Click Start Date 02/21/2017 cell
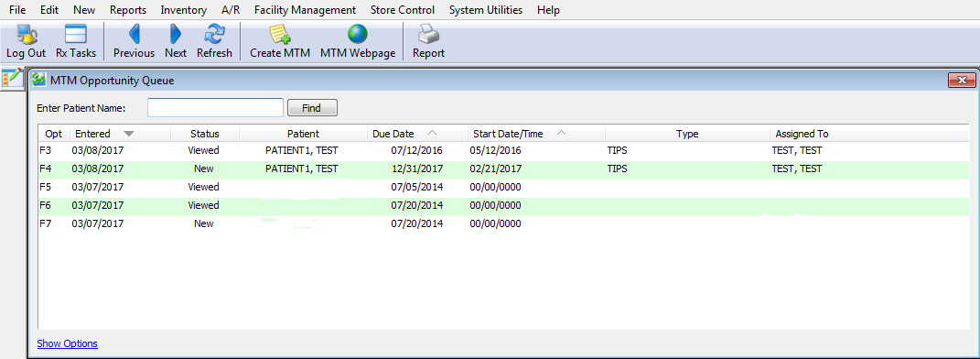The image size is (980, 359). point(496,169)
